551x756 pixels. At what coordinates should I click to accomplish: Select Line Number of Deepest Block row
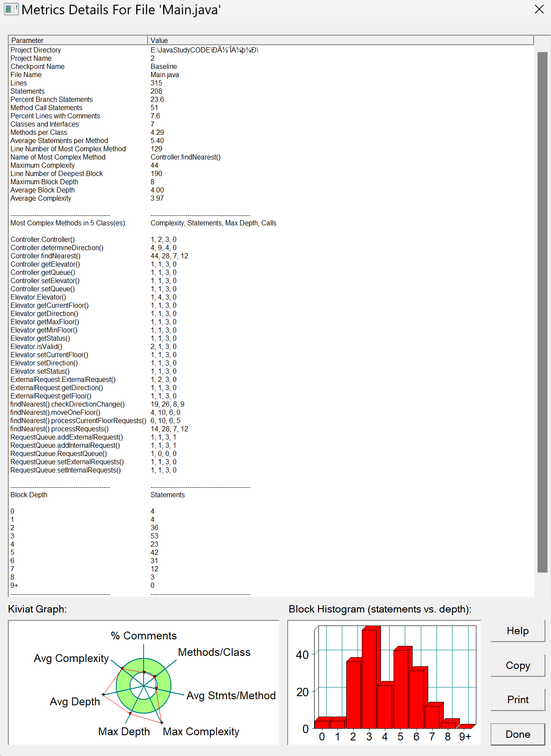point(271,174)
